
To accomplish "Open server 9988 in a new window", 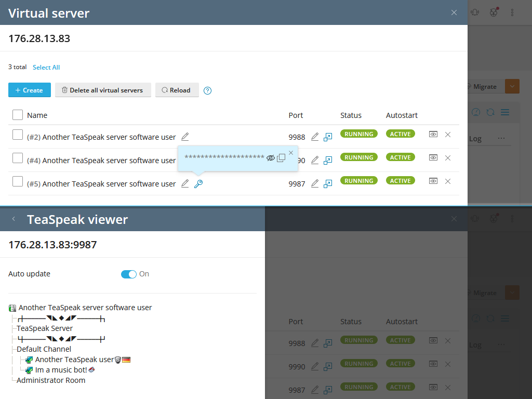I will point(328,137).
